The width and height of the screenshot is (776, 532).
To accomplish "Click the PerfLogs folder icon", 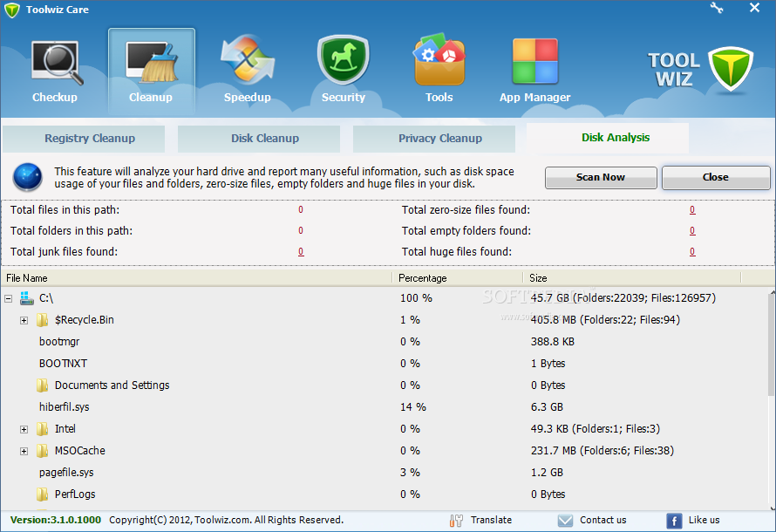I will [x=42, y=494].
